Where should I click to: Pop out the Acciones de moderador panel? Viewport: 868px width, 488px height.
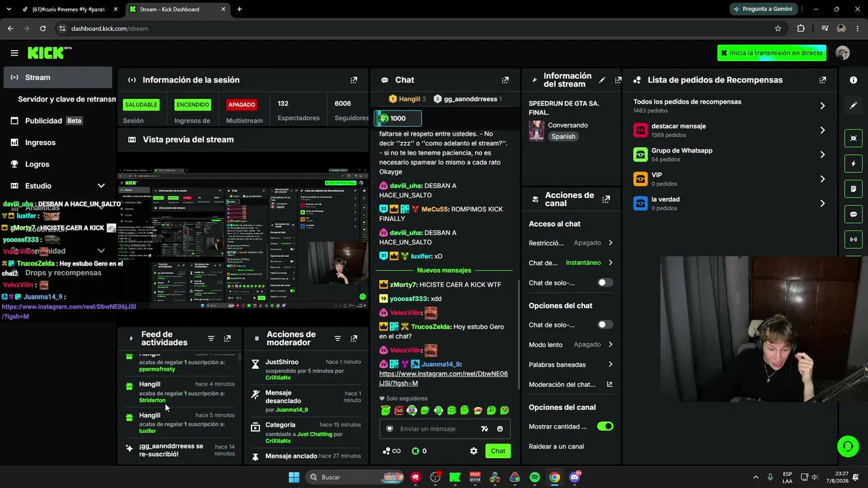pyautogui.click(x=353, y=339)
